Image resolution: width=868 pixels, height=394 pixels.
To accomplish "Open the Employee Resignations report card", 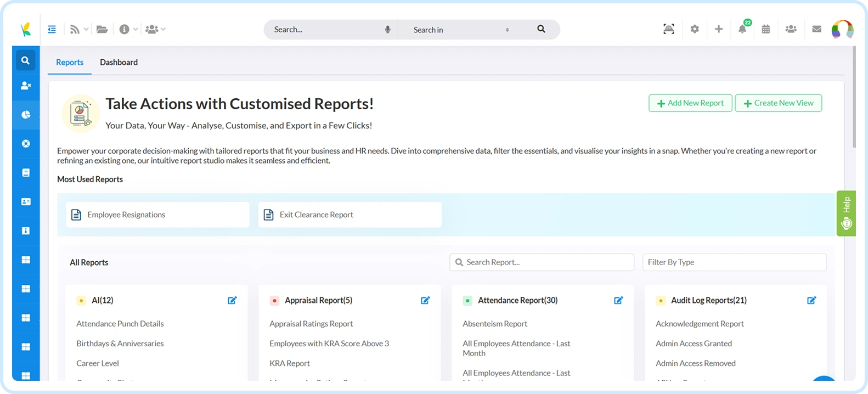I will [157, 215].
